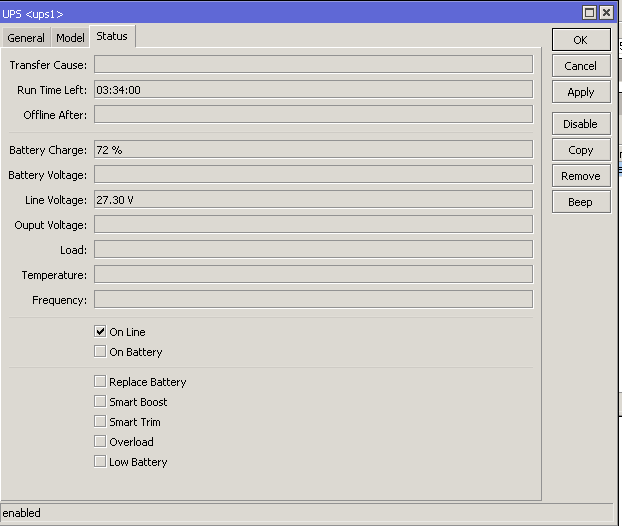
Task: Toggle the Smart Boost checkbox
Action: tap(100, 401)
